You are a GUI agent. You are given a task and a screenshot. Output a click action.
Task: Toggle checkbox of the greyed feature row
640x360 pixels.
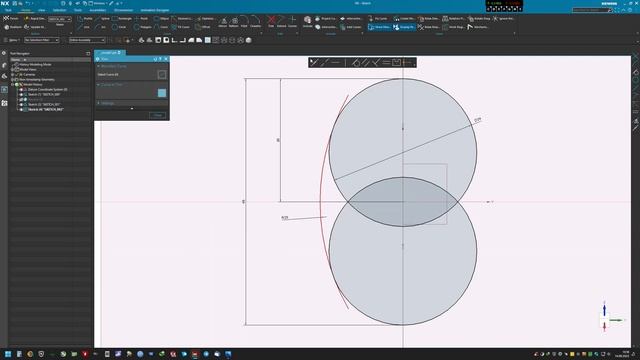(x=21, y=99)
